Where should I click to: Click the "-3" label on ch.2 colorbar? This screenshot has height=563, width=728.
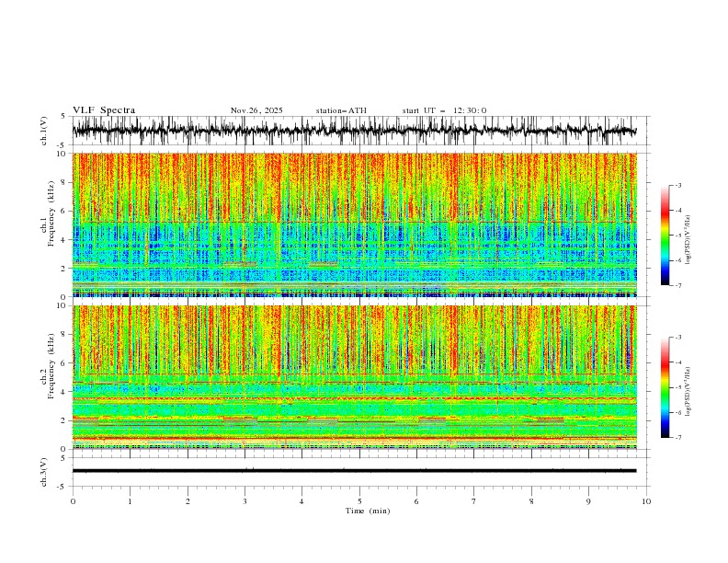(x=677, y=338)
